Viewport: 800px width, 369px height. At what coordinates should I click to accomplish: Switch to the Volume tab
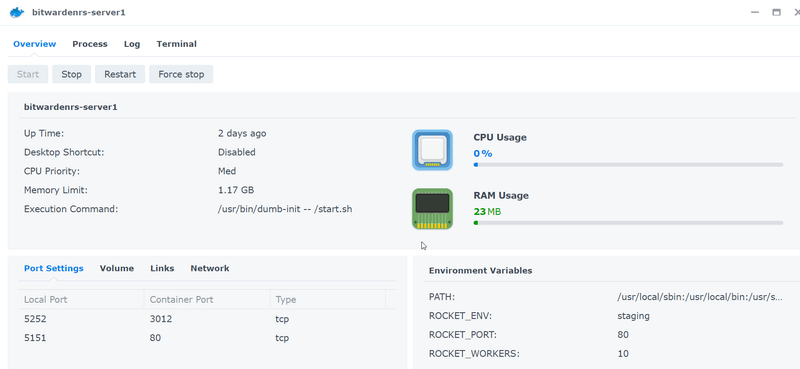(117, 268)
